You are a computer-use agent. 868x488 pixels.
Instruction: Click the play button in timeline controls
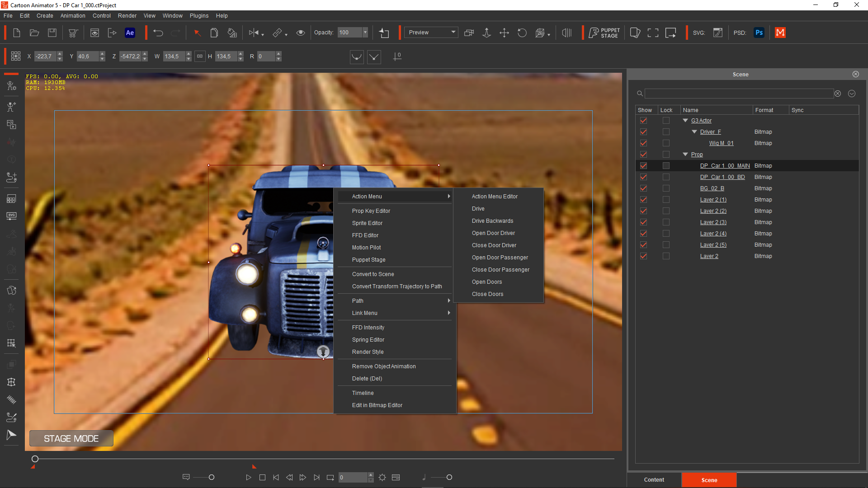pyautogui.click(x=248, y=477)
